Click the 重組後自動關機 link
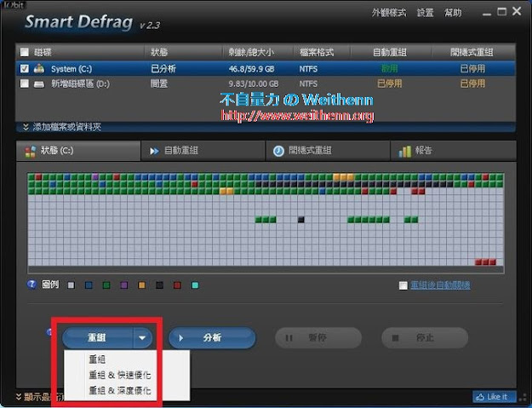Screen dimensions: 532x408 pos(440,285)
